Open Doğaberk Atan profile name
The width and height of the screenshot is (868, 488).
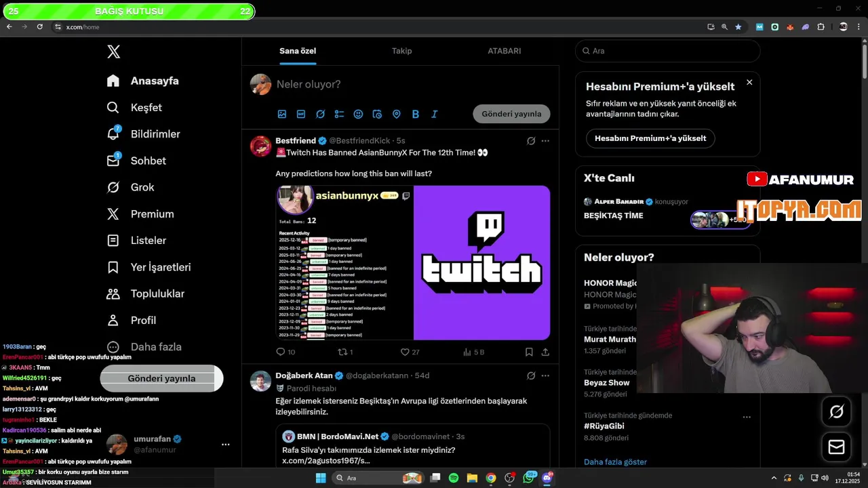[304, 375]
